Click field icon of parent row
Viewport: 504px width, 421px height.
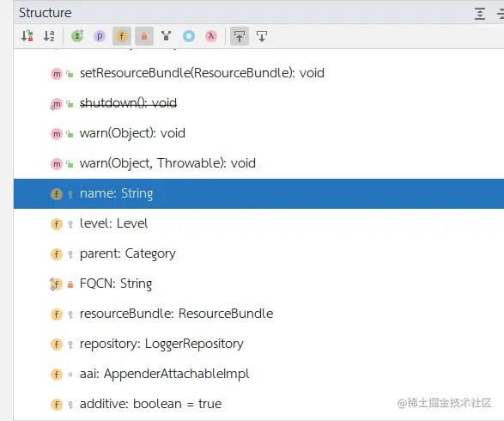[x=57, y=254]
